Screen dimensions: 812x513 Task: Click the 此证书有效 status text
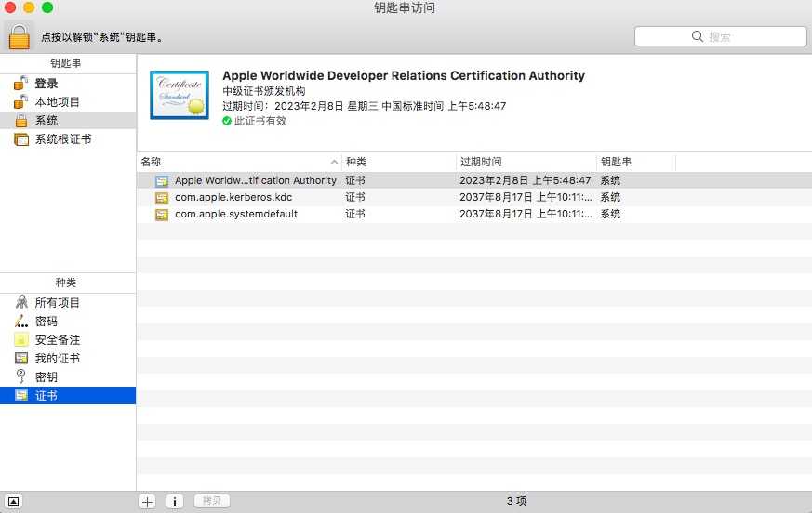pos(260,121)
